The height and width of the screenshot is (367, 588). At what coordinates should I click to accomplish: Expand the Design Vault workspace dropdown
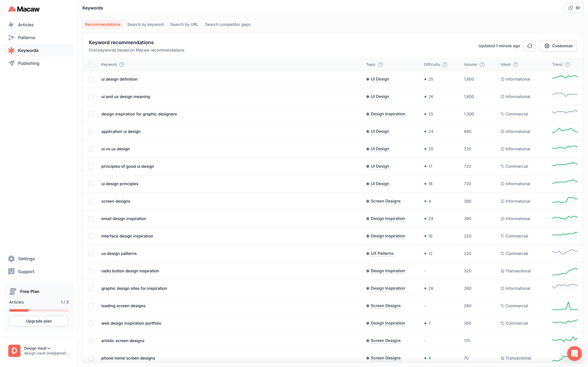pyautogui.click(x=37, y=348)
